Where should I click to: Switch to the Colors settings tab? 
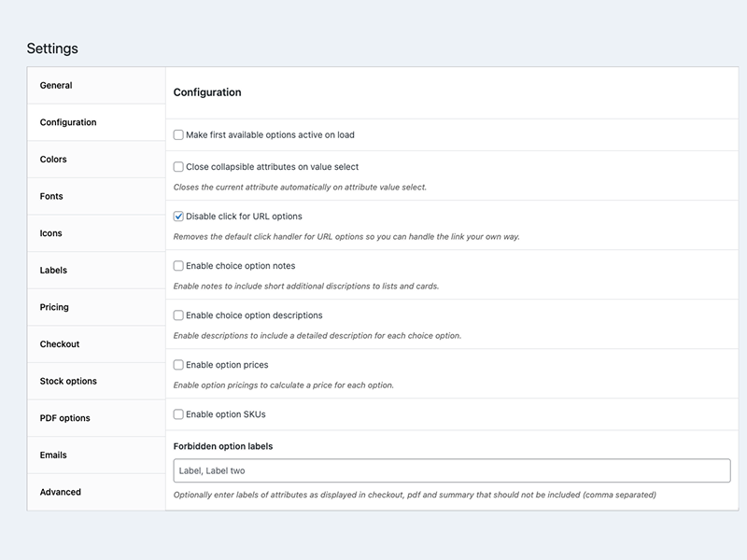click(53, 160)
